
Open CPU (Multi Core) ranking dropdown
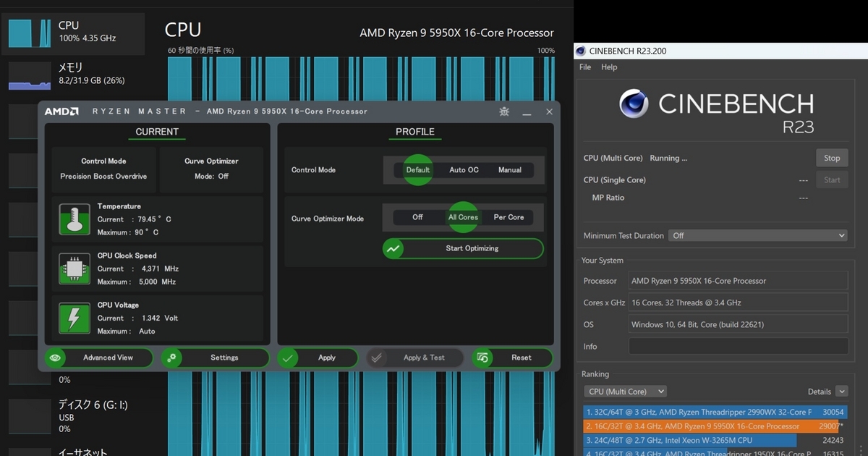pos(626,392)
